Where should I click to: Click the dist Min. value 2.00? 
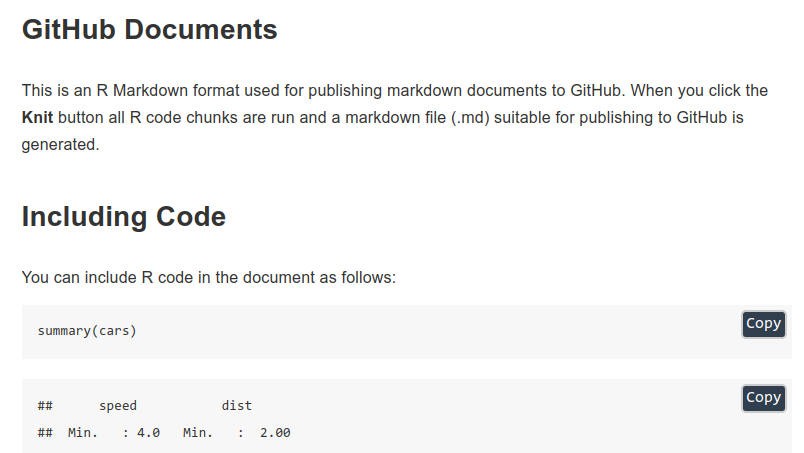[x=275, y=433]
